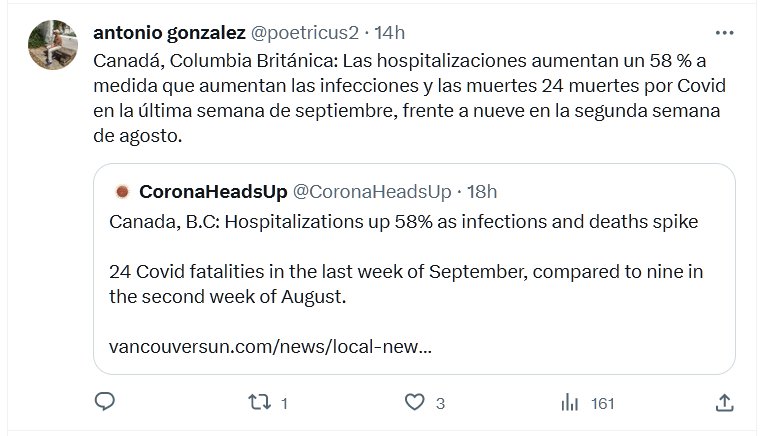This screenshot has width=764, height=436.
Task: Click the share upload icon
Action: coord(726,402)
